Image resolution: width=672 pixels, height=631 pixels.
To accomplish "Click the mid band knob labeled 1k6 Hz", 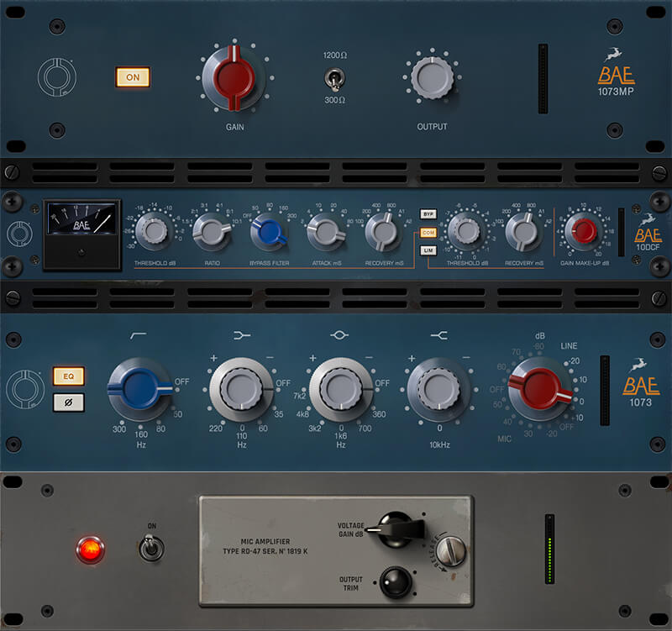I will pos(341,389).
